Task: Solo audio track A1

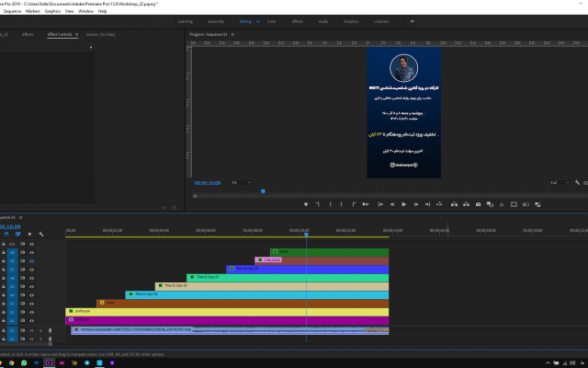Action: point(40,330)
